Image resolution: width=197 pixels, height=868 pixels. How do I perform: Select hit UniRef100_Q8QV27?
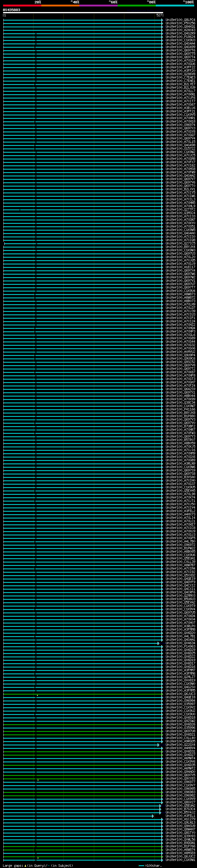click(x=180, y=802)
